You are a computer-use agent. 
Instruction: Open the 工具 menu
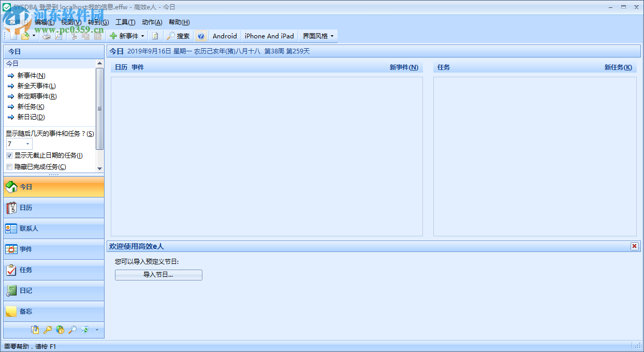click(x=126, y=22)
